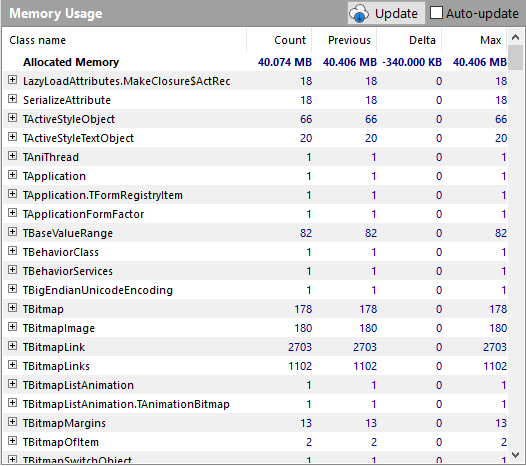Click the Delta column header

(409, 40)
